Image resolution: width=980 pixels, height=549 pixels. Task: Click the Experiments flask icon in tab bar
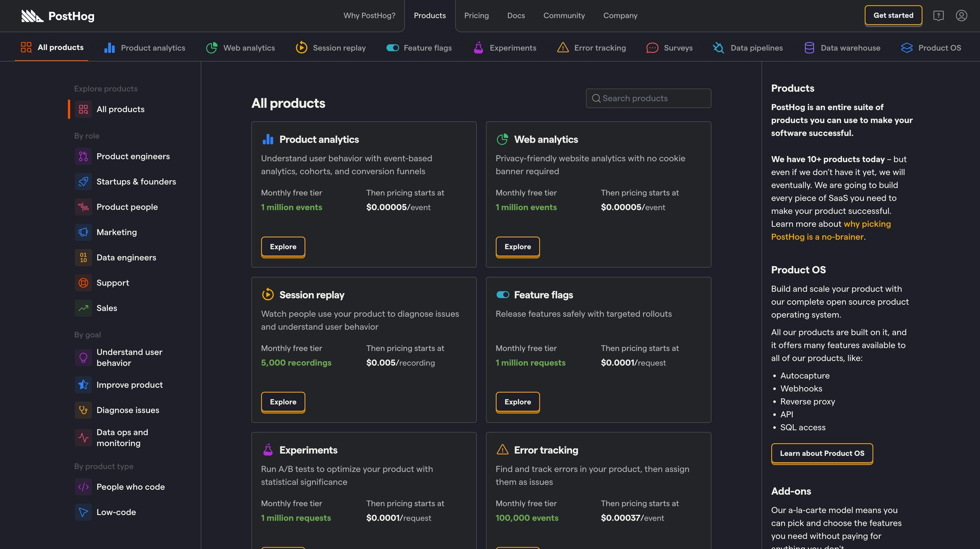click(478, 48)
